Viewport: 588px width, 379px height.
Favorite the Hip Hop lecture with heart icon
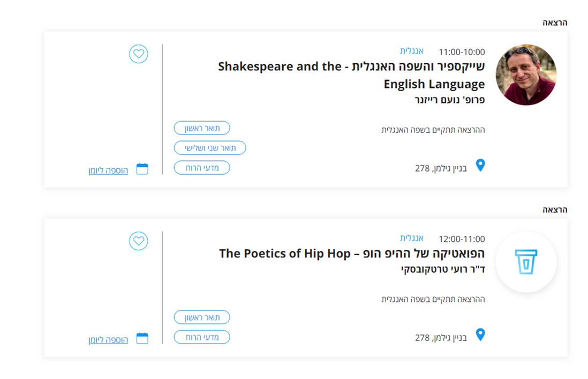(138, 241)
